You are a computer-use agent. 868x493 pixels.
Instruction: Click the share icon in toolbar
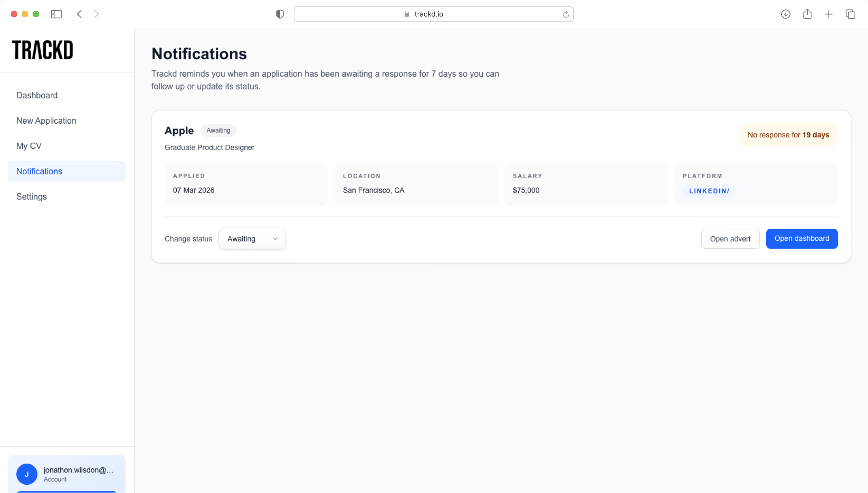coord(807,14)
